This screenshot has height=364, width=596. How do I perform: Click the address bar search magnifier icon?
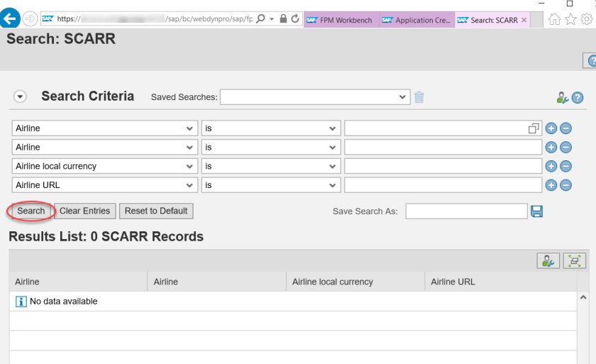260,18
